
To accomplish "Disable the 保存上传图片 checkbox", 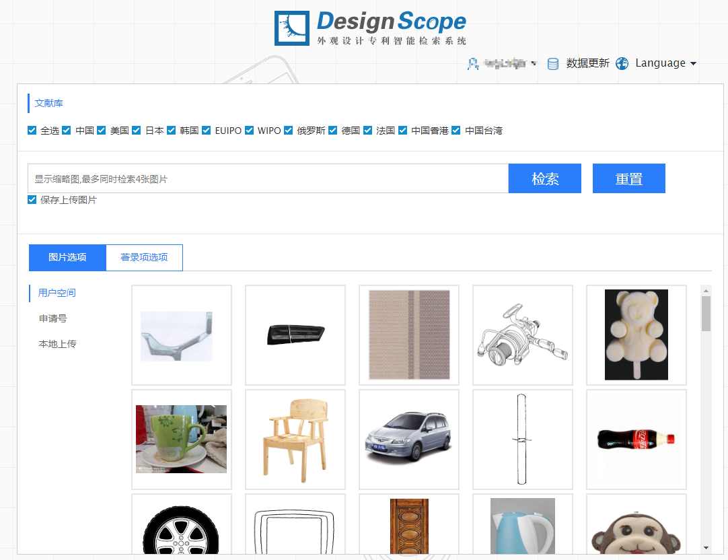I will [32, 200].
